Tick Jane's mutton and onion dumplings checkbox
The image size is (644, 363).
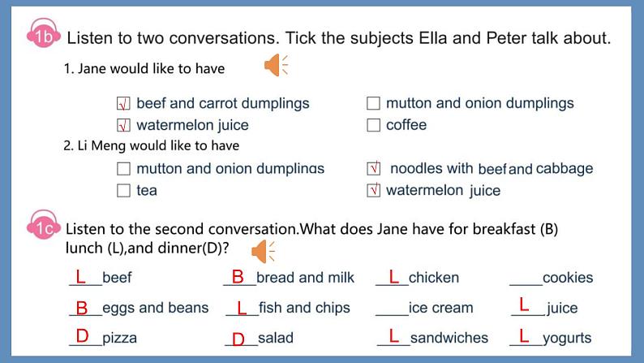373,103
